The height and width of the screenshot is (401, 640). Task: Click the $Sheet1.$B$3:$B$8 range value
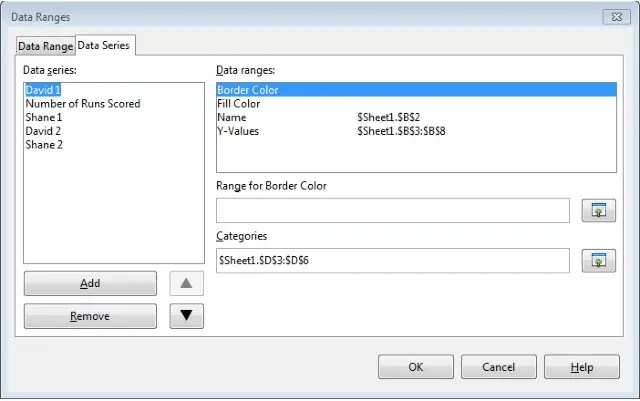coord(401,131)
